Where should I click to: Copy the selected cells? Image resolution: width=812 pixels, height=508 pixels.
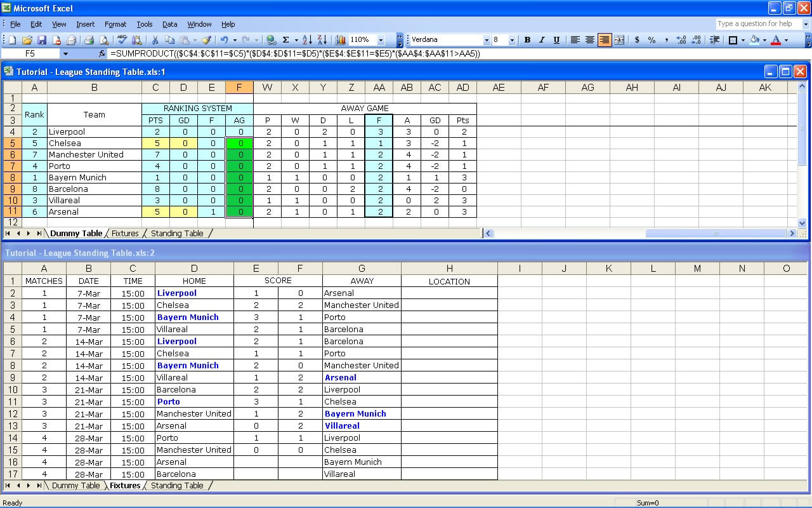[x=170, y=40]
